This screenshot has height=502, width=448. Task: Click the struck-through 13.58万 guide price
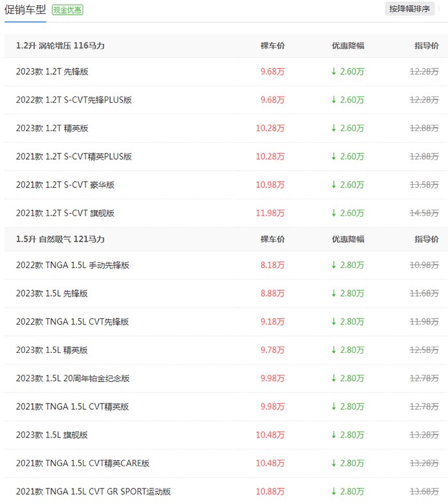(x=424, y=185)
